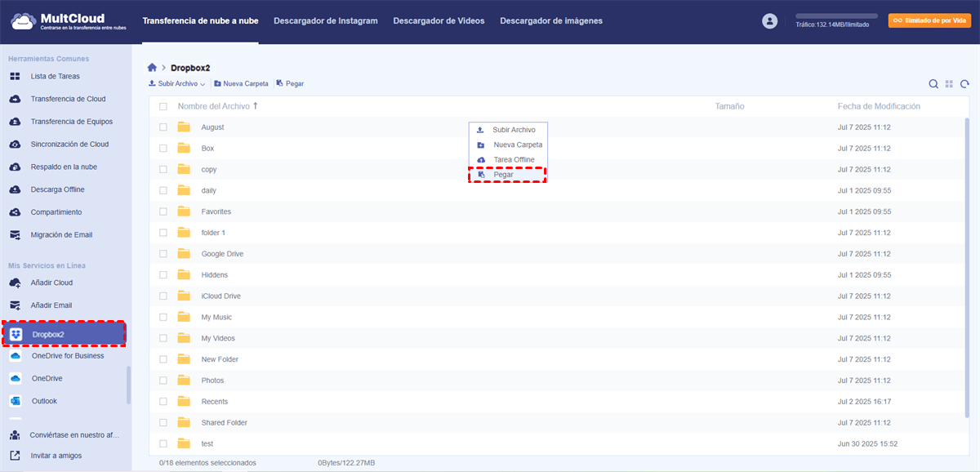The height and width of the screenshot is (472, 980).
Task: Click the home icon in breadcrumb
Action: (152, 68)
